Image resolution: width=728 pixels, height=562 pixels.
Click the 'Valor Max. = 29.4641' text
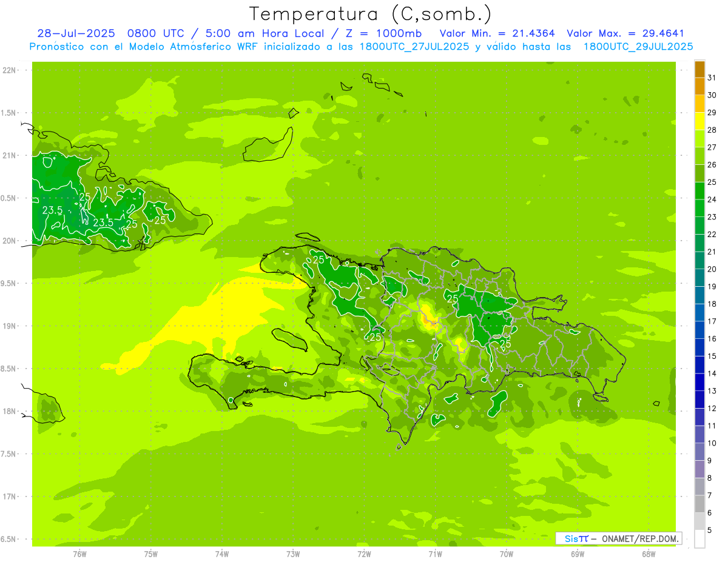[625, 33]
